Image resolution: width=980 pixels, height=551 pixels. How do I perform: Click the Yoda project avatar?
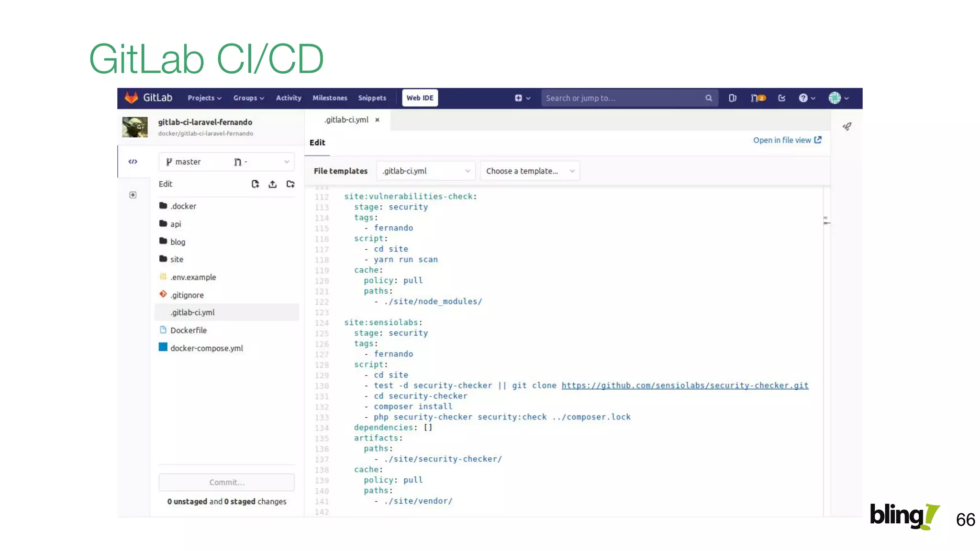point(135,127)
